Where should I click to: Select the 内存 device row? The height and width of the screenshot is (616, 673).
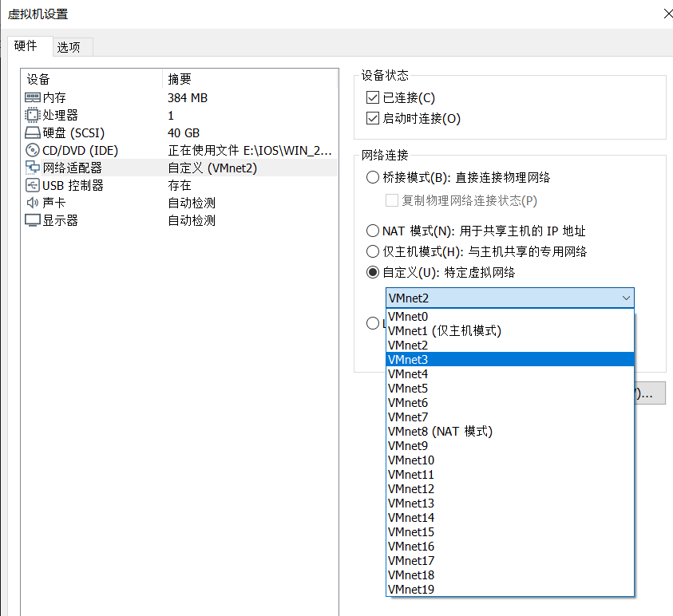click(180, 98)
